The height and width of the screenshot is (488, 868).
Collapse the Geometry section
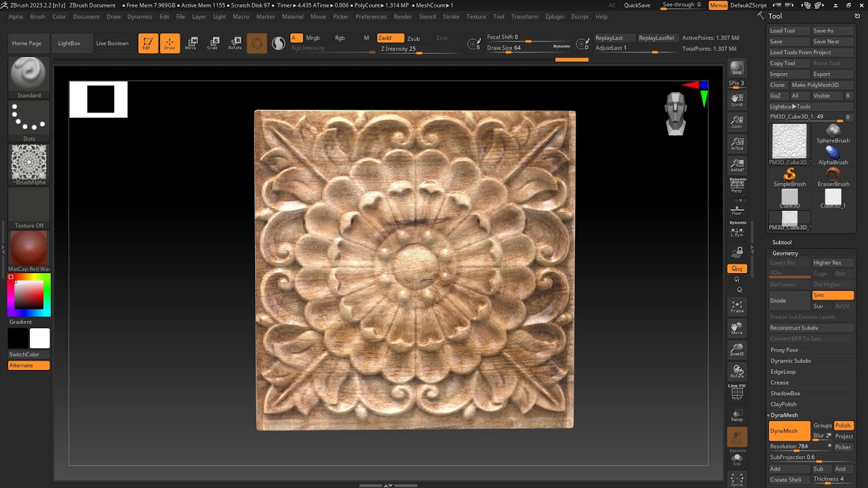coord(785,253)
